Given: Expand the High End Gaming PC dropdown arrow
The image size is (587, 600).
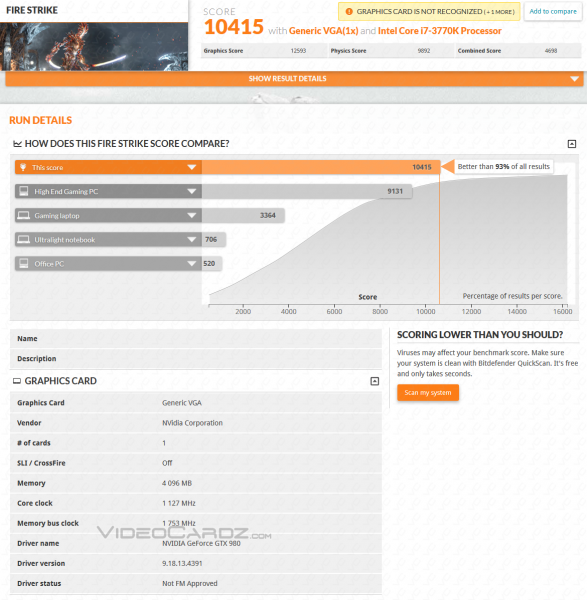Looking at the screenshot, I should [x=192, y=191].
